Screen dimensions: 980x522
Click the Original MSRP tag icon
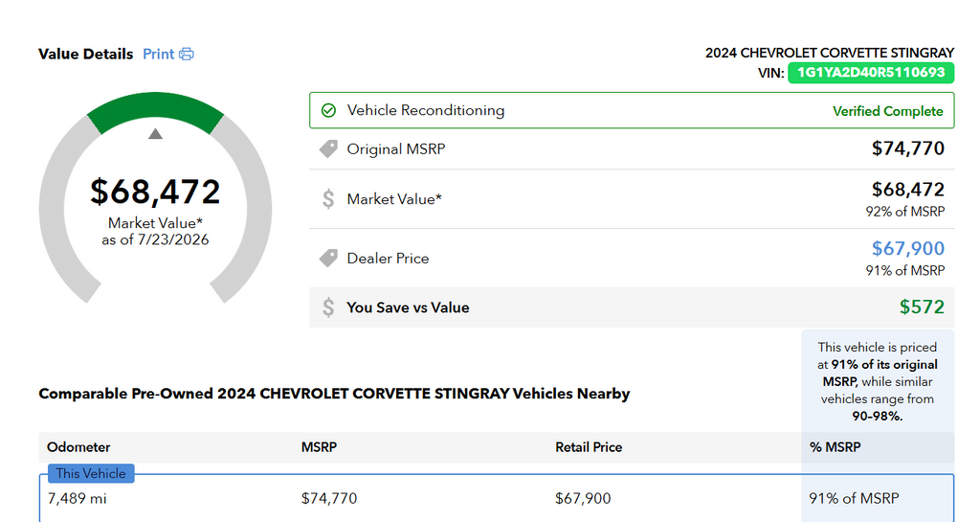(328, 148)
